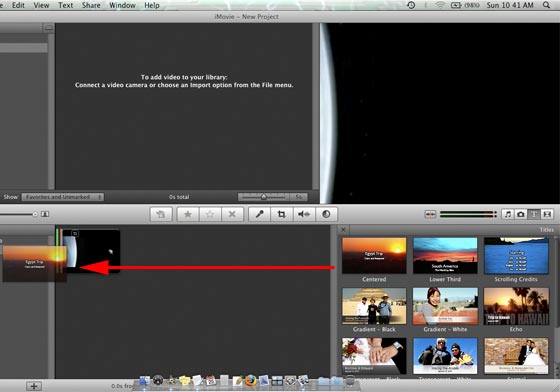Select the Echo title style

(516, 306)
